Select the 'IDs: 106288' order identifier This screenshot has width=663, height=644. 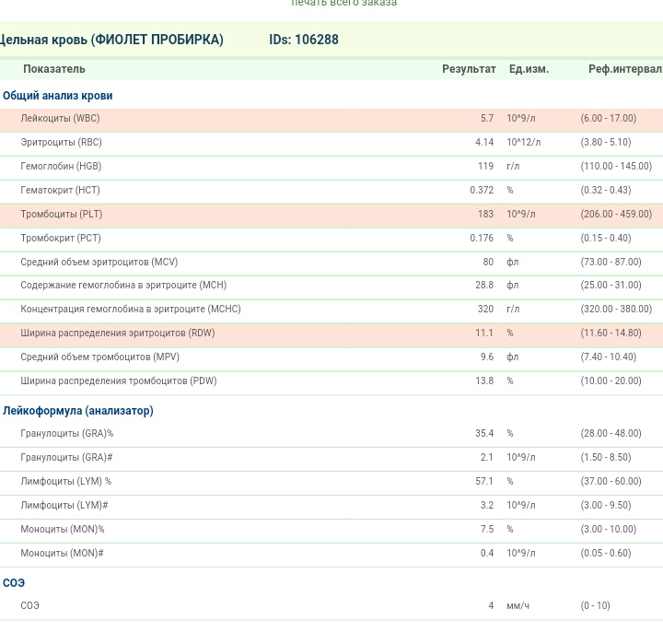[x=304, y=40]
